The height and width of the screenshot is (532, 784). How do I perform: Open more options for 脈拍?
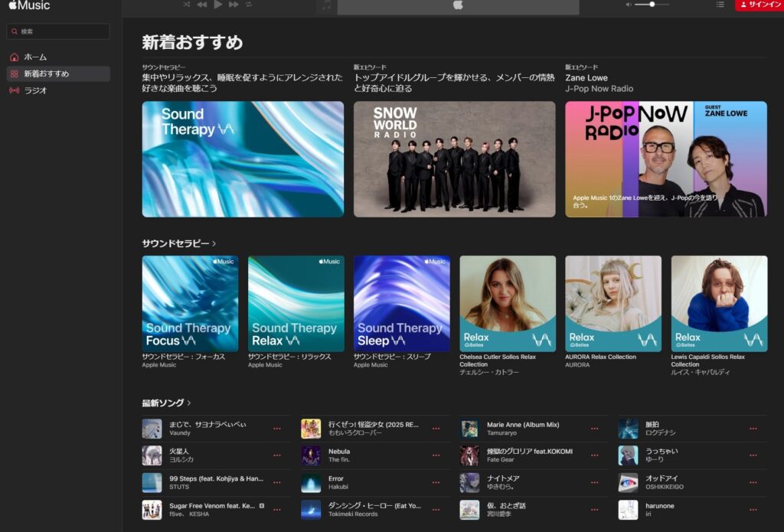(753, 429)
